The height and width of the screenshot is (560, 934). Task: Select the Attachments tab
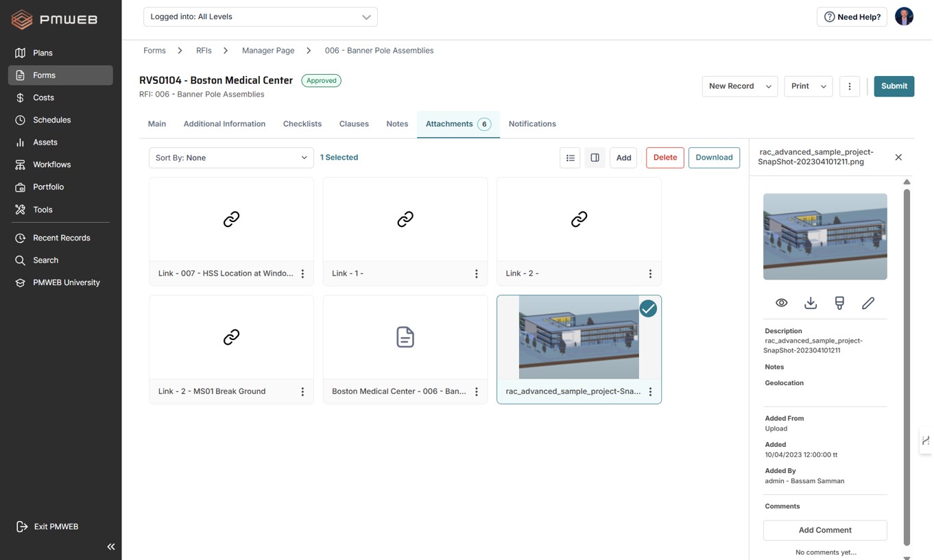click(458, 124)
